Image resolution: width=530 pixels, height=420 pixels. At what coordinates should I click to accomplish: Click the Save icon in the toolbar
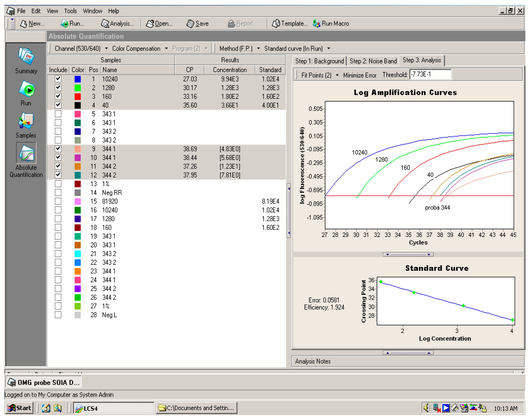(x=198, y=23)
